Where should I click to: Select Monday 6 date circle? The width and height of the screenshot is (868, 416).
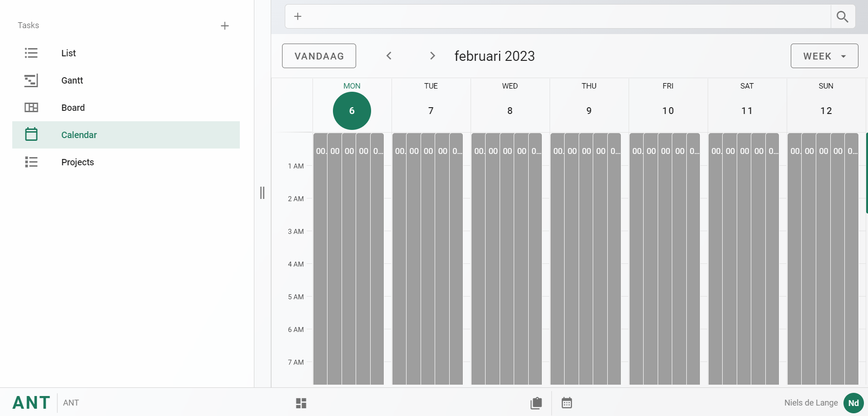pos(352,111)
